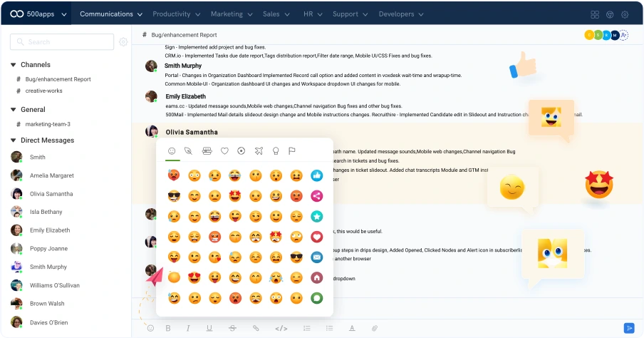Viewport: 644px width, 338px height.
Task: Open search settings gear beside search box
Action: coord(123,42)
